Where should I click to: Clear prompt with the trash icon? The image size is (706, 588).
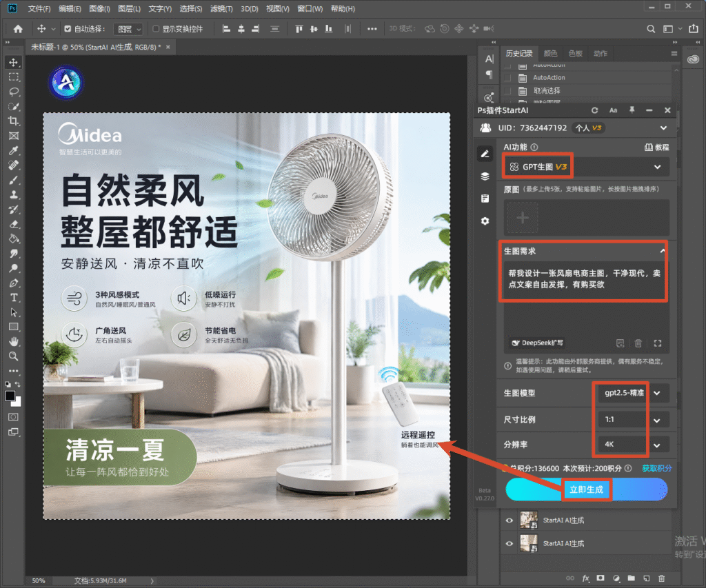click(x=638, y=343)
